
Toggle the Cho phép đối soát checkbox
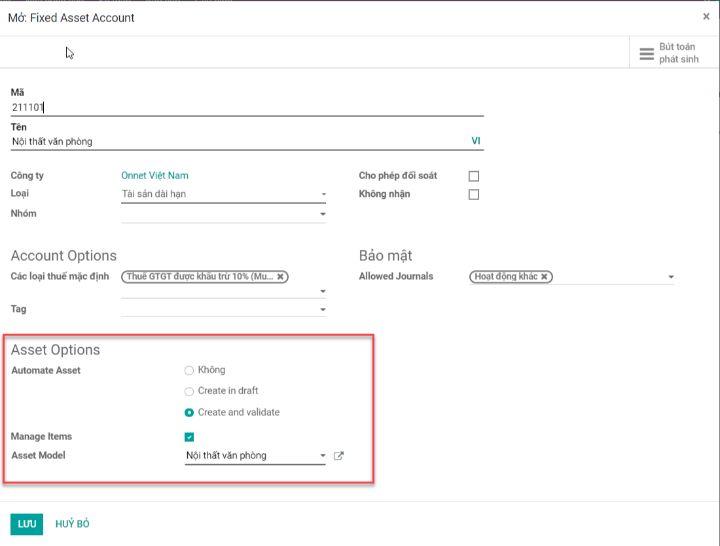[474, 176]
